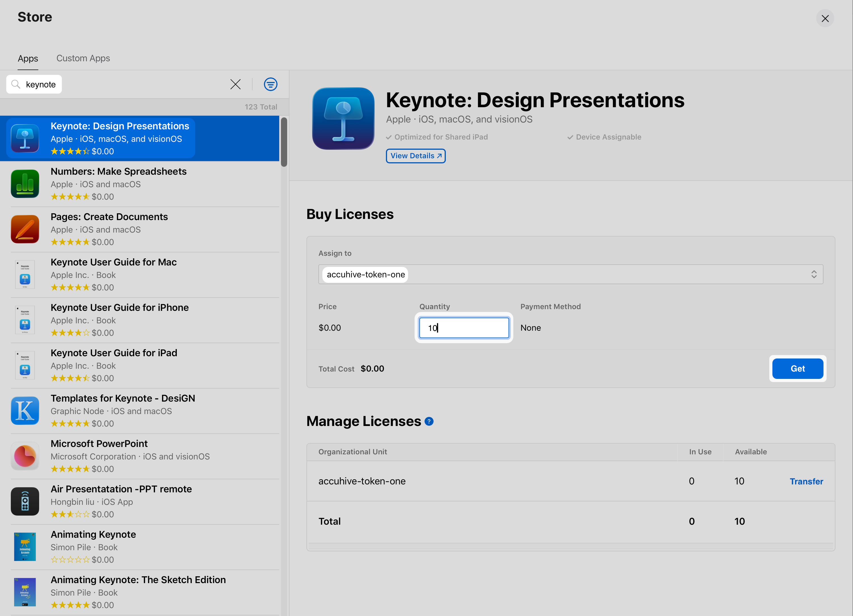Image resolution: width=853 pixels, height=616 pixels.
Task: Click Transfer for accuhive-token-one
Action: [x=806, y=482]
